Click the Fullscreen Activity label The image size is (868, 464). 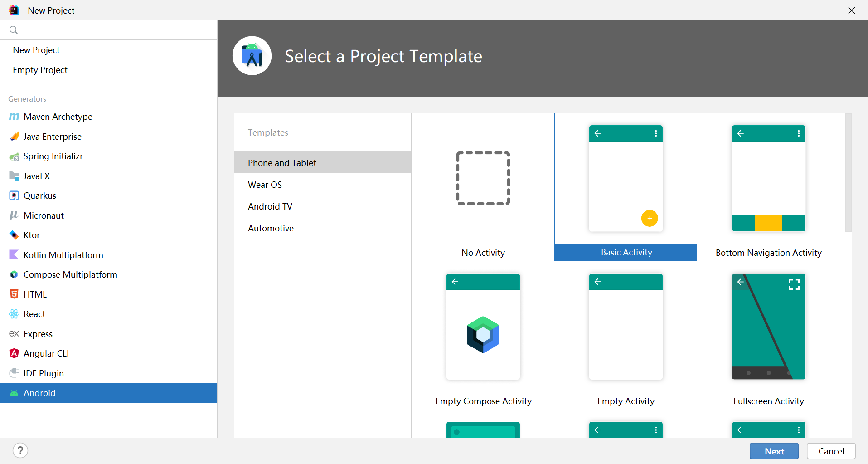[769, 401]
